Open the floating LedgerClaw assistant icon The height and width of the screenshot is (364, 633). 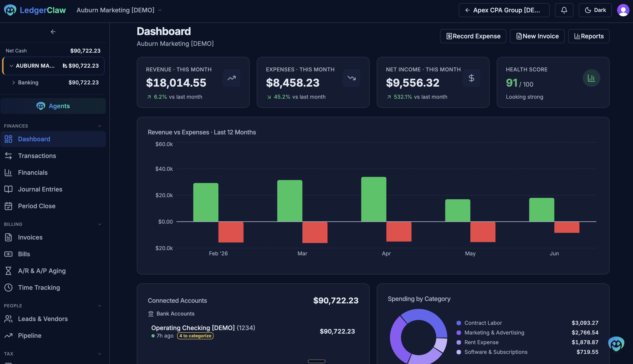tap(616, 344)
